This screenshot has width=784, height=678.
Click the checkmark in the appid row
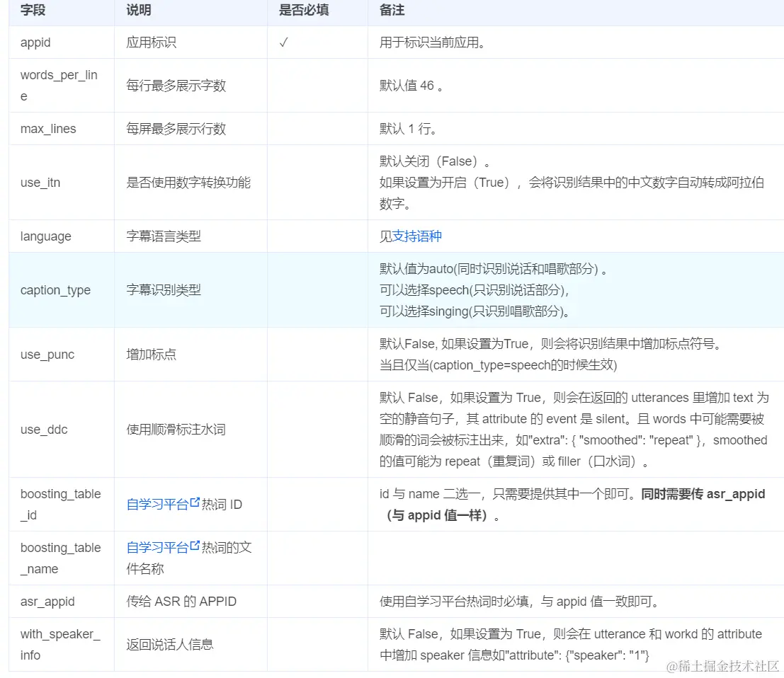coord(283,42)
